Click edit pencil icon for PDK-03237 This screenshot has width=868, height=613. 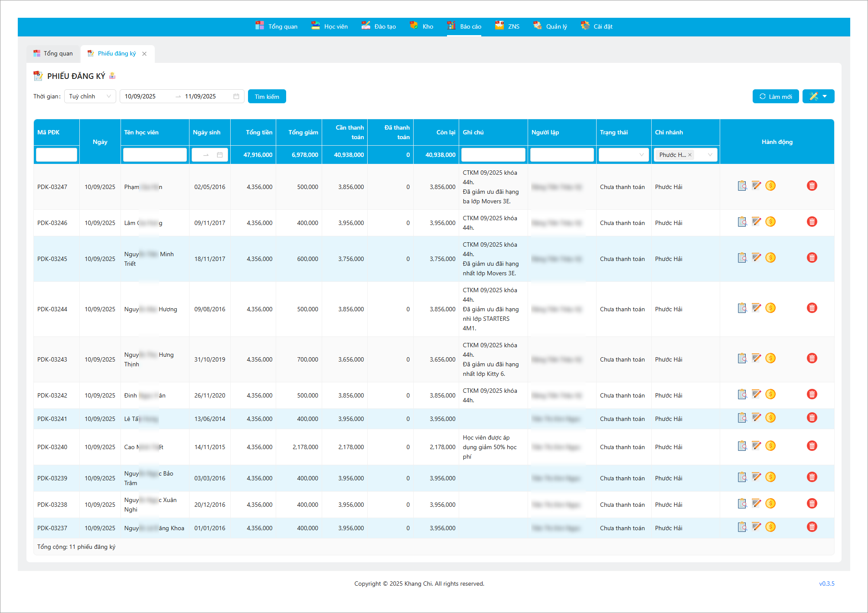pyautogui.click(x=756, y=527)
